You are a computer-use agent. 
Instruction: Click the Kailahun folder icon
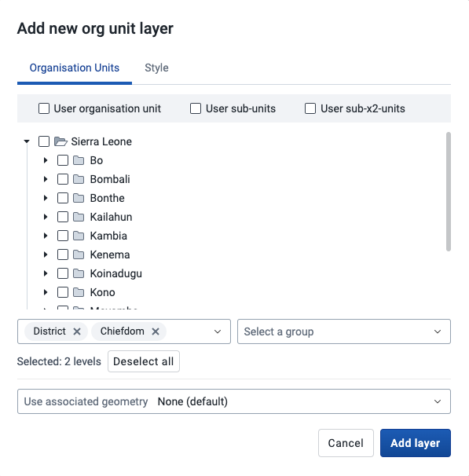(x=79, y=217)
